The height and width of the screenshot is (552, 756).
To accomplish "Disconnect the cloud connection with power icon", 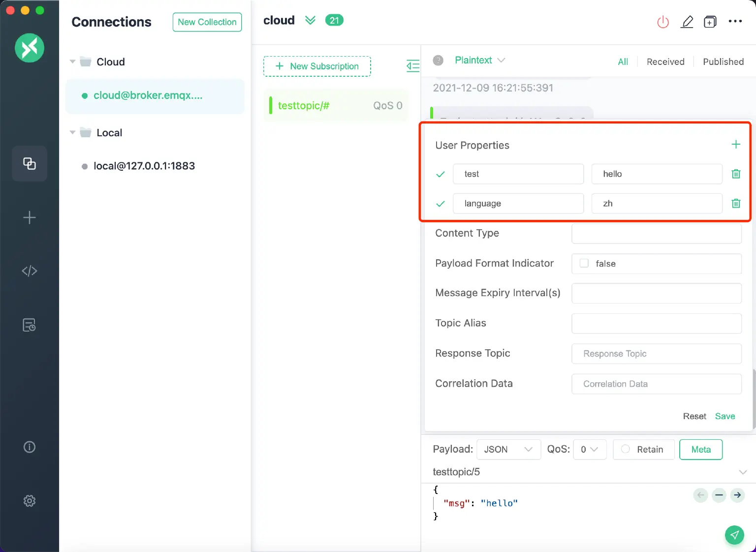I will pos(662,22).
